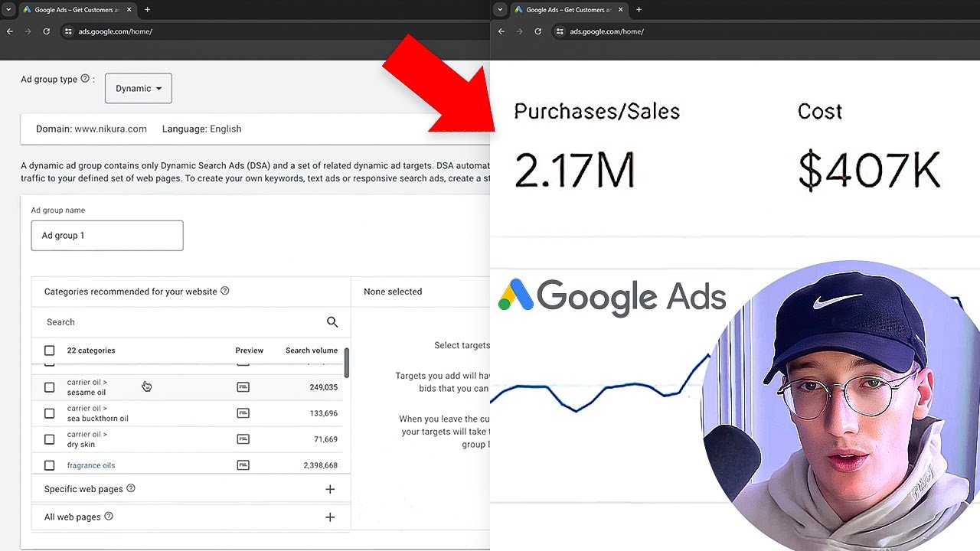Reload the page in right browser window
Image resolution: width=980 pixels, height=551 pixels.
[538, 31]
